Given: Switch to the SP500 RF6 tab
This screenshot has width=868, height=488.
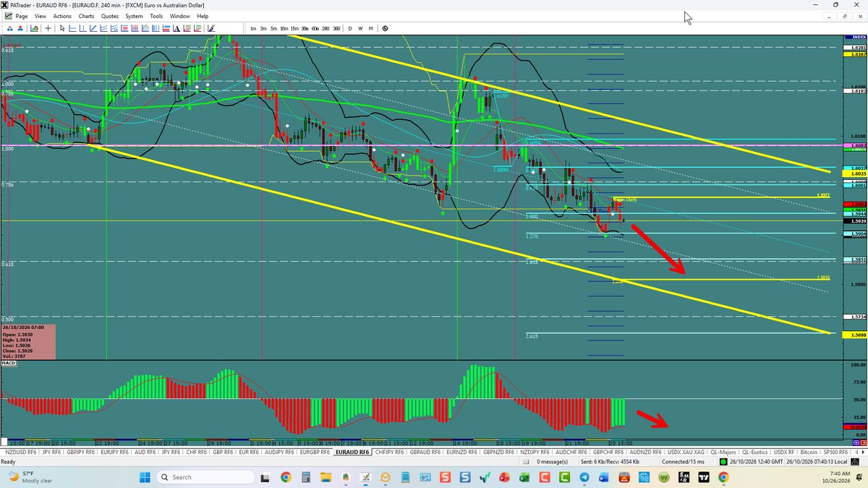Looking at the screenshot, I should coord(835,452).
